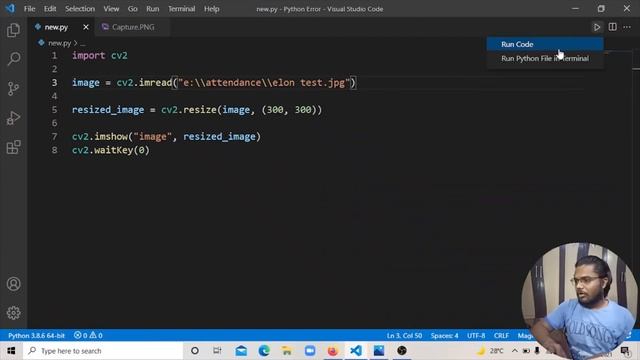Image resolution: width=640 pixels, height=360 pixels.
Task: Select Run Python File in Terminal
Action: point(545,58)
